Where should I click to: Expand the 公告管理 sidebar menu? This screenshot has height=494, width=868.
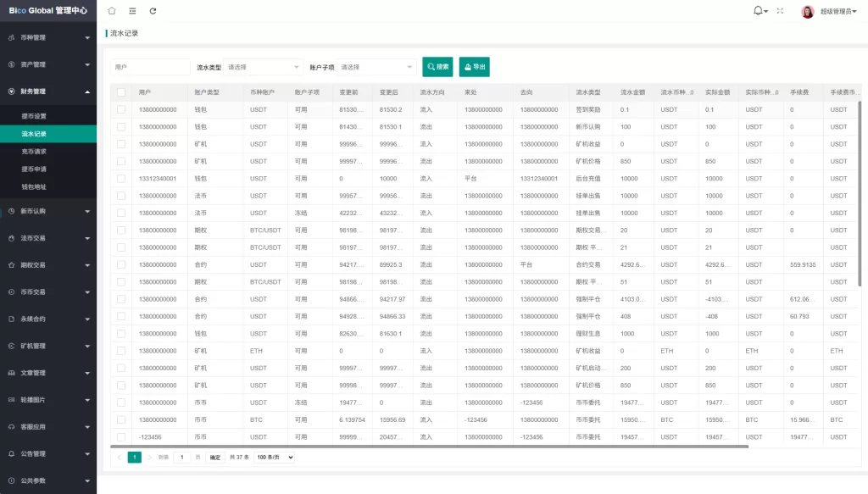tap(48, 452)
